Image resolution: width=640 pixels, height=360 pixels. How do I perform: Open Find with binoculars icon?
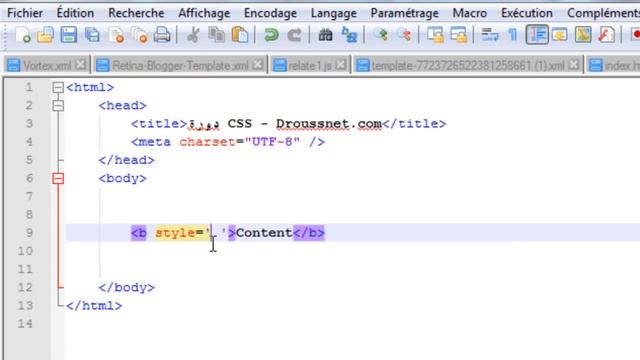[325, 35]
